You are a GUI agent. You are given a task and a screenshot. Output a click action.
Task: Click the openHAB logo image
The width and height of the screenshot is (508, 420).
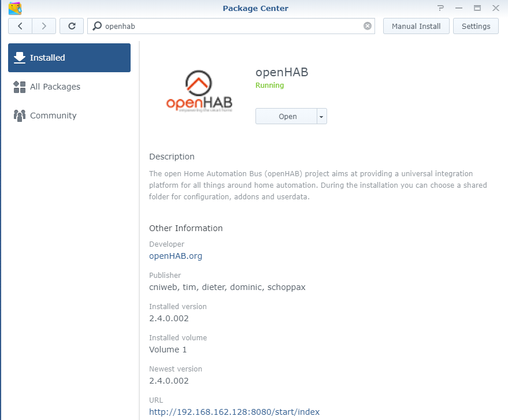199,91
